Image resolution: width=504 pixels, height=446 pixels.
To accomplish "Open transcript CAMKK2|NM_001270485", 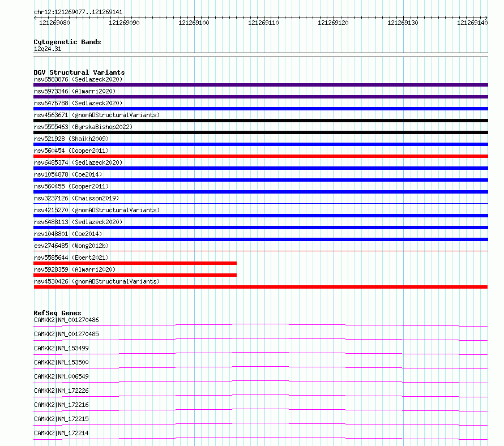I will click(66, 334).
